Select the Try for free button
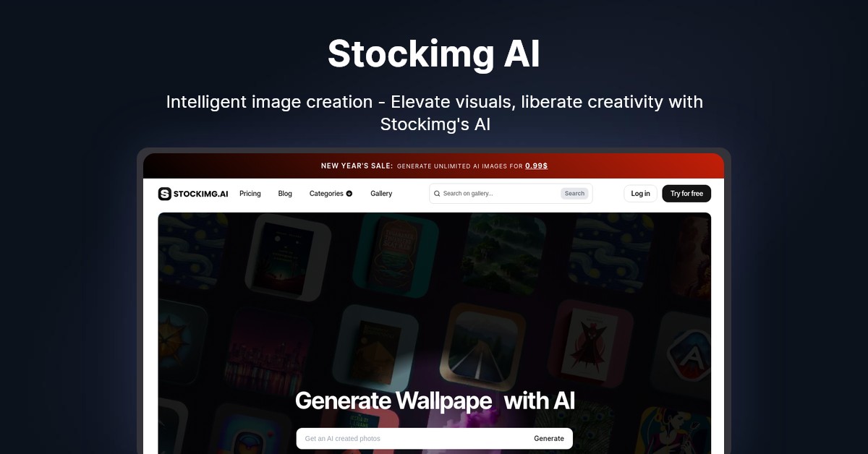This screenshot has width=868, height=454. (x=686, y=194)
